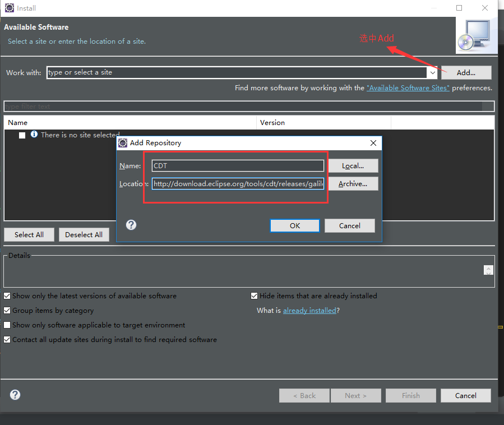504x425 pixels.
Task: Toggle 'Contact all update sites during install' checkbox
Action: [x=7, y=339]
